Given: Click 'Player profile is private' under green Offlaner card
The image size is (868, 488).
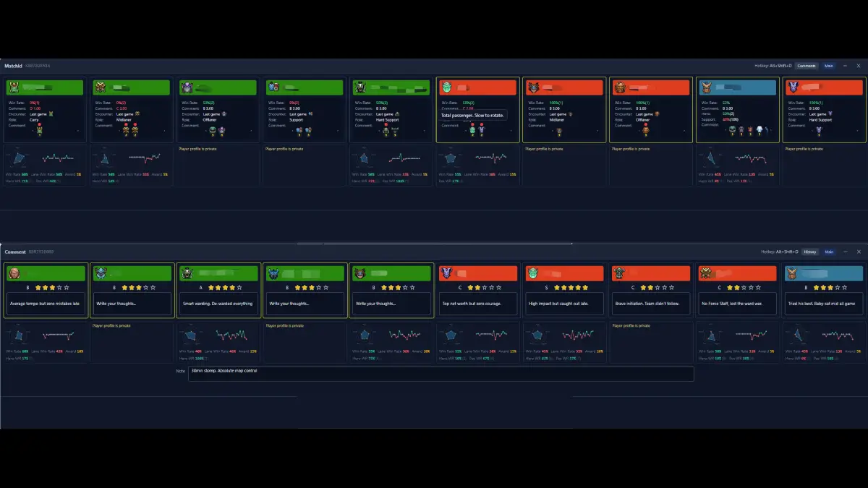Looking at the screenshot, I should point(198,149).
